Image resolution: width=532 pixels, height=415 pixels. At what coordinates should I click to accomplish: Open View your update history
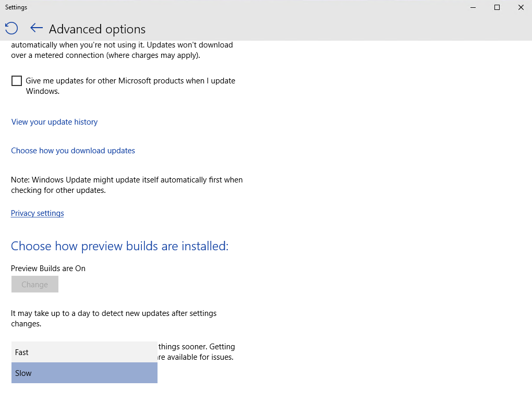click(x=54, y=122)
